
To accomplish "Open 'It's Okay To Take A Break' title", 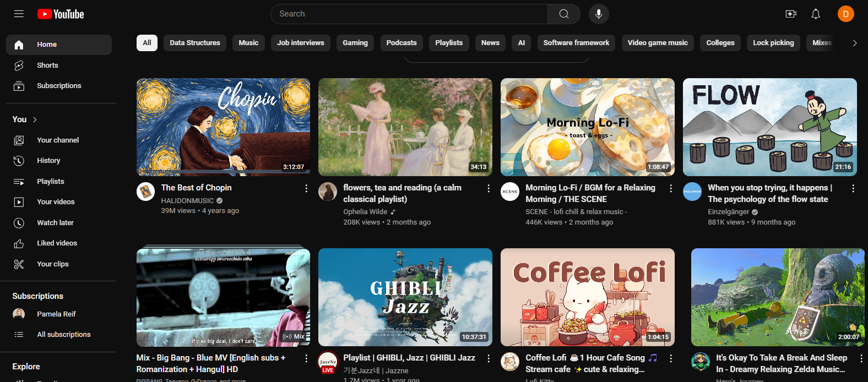I will coord(782,363).
